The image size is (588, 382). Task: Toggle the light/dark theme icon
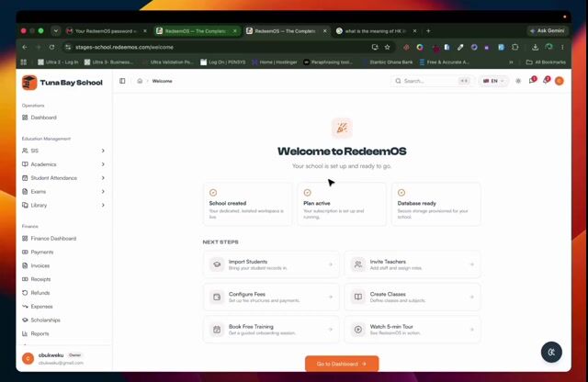tap(518, 81)
